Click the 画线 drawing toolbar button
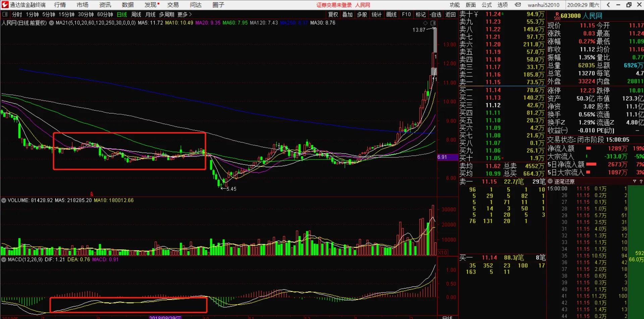This screenshot has height=319, width=644. [x=391, y=14]
